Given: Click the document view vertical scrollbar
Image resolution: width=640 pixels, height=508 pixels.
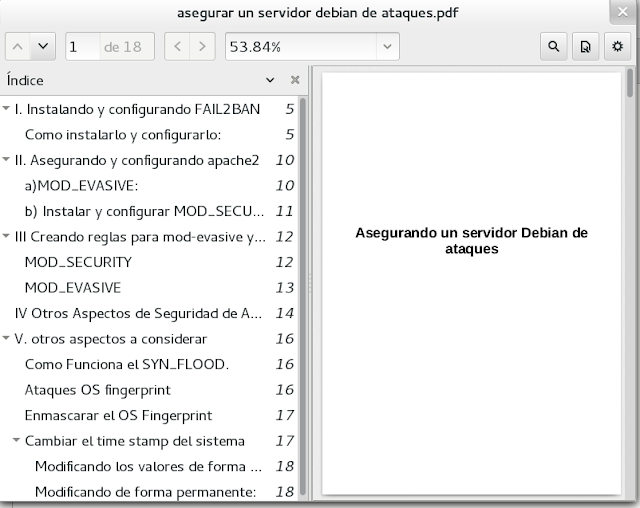Looking at the screenshot, I should tap(630, 83).
